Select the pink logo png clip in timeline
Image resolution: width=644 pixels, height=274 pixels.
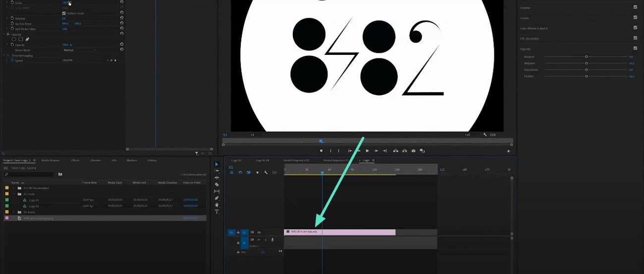click(340, 232)
